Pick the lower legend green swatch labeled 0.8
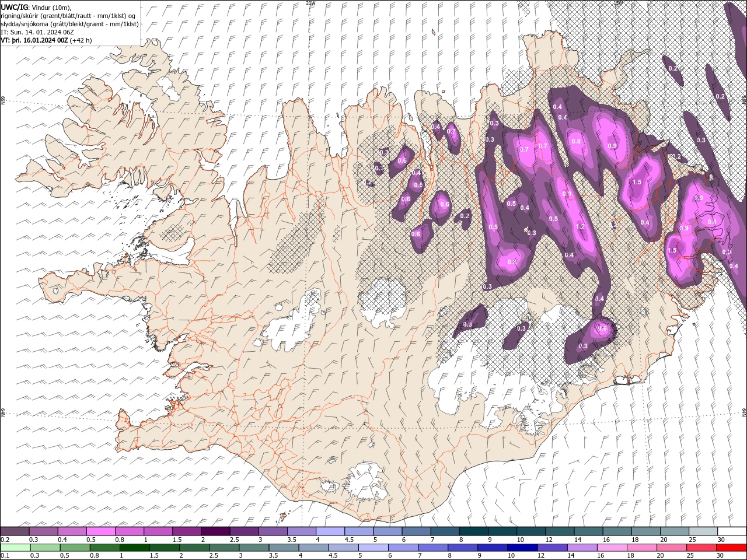The width and height of the screenshot is (747, 560). tap(104, 548)
